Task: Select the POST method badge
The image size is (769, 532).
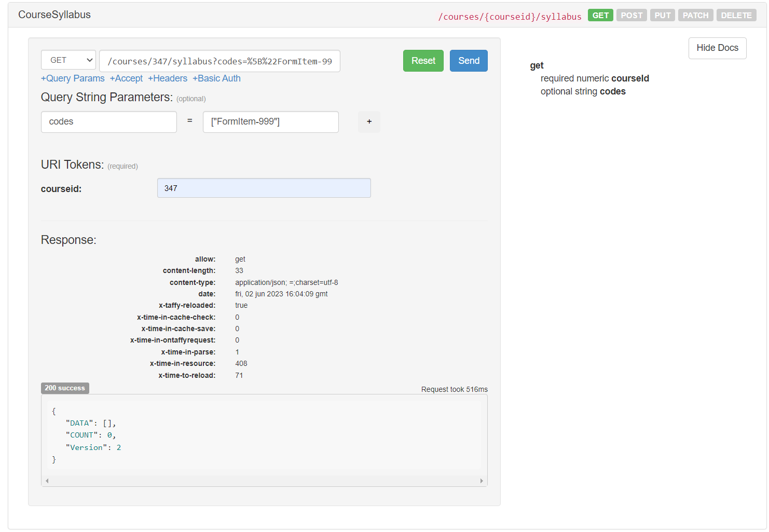Action: tap(631, 16)
